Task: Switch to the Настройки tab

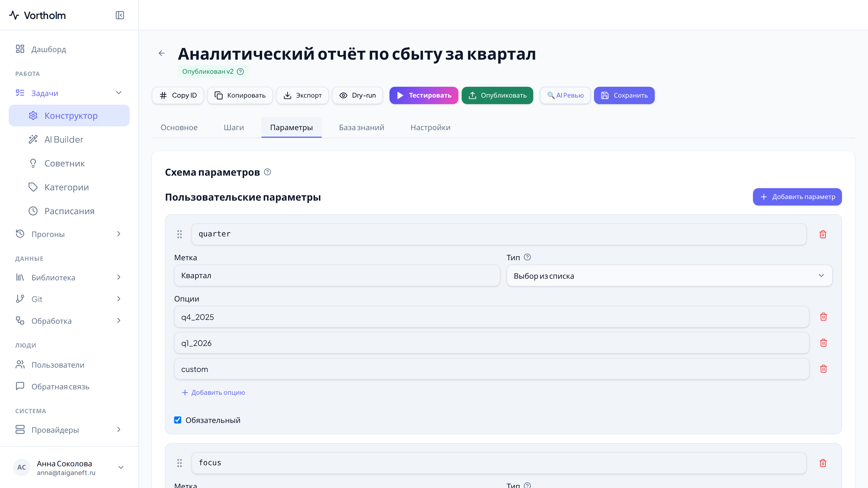Action: [430, 127]
